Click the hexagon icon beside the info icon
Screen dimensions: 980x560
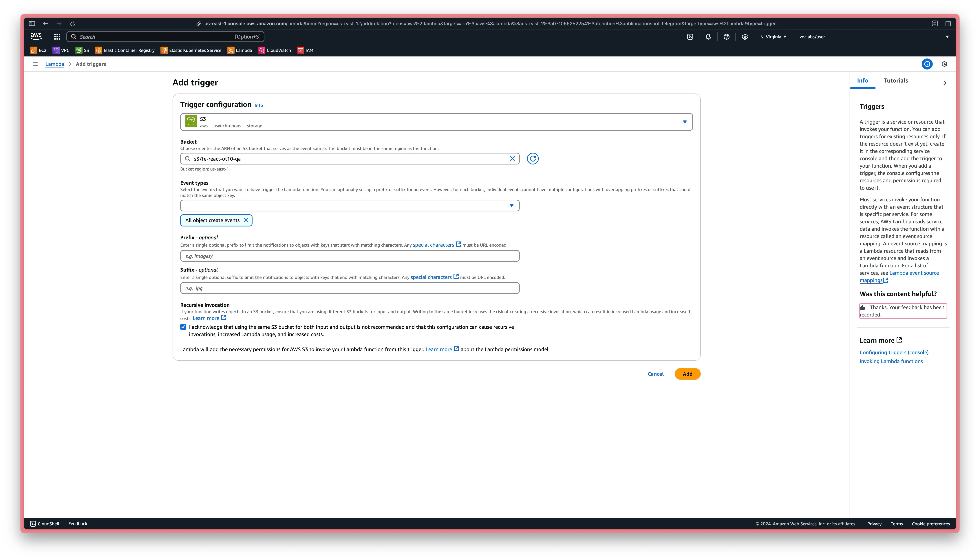pos(944,64)
